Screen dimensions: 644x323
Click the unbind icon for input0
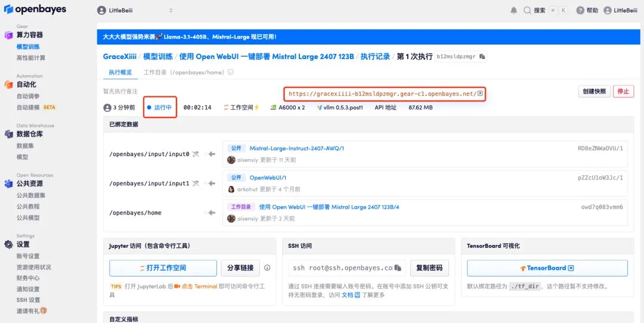[196, 154]
